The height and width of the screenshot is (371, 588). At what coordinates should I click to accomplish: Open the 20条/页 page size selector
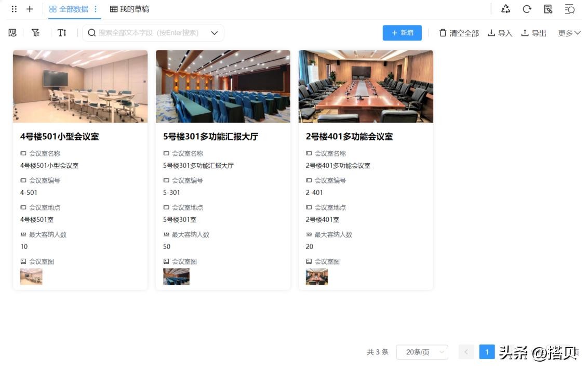click(422, 352)
